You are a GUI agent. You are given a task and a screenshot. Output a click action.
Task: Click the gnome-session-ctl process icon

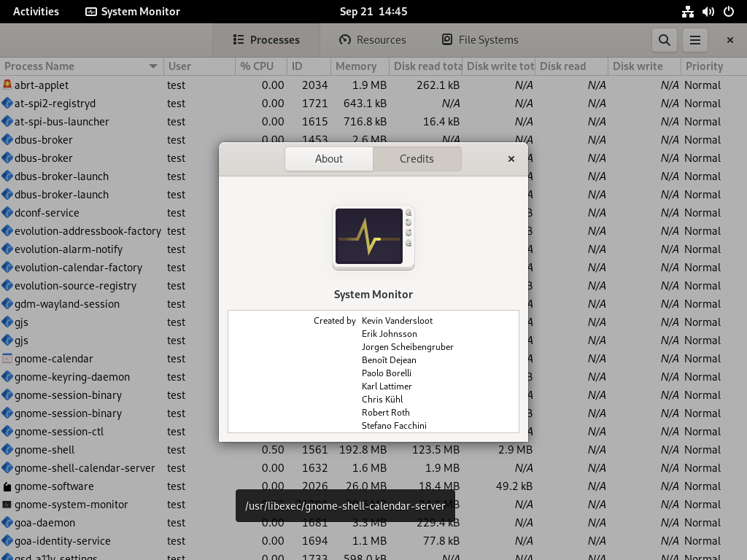7,432
